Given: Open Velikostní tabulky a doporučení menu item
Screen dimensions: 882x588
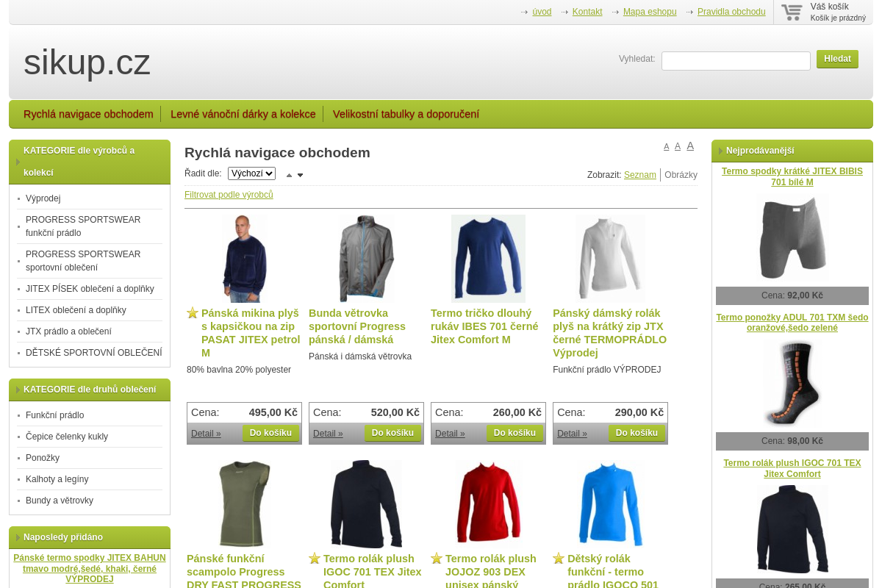Looking at the screenshot, I should coord(406,114).
